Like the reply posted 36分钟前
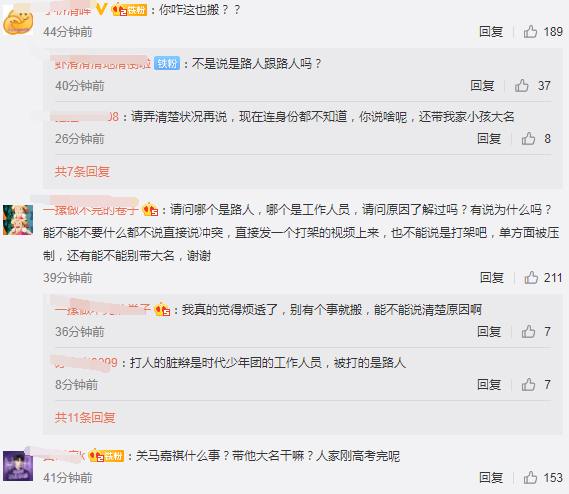 pos(528,331)
